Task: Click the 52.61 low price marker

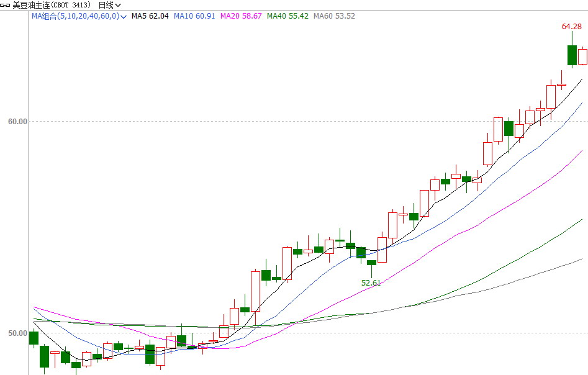Action: click(371, 282)
